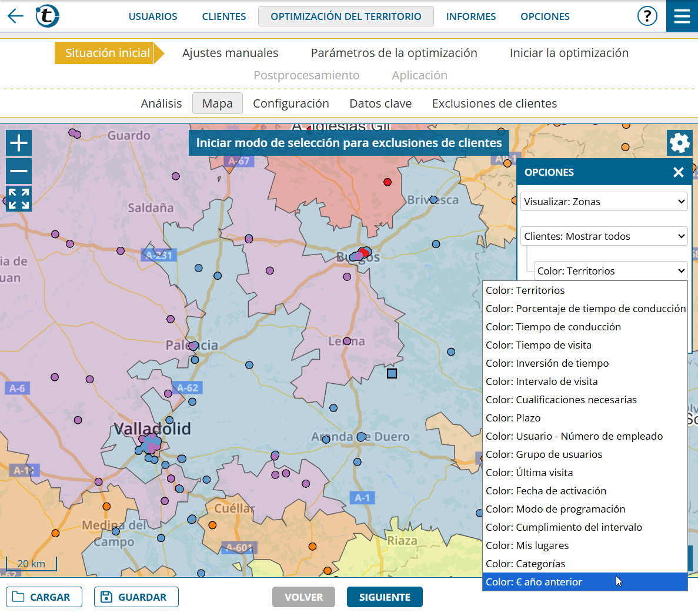This screenshot has height=616, width=698.
Task: Go to the Informes menu
Action: point(470,16)
